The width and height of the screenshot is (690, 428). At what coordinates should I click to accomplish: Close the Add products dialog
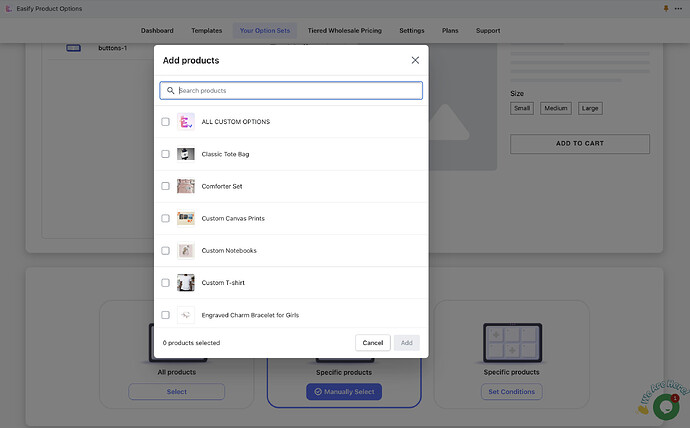415,60
